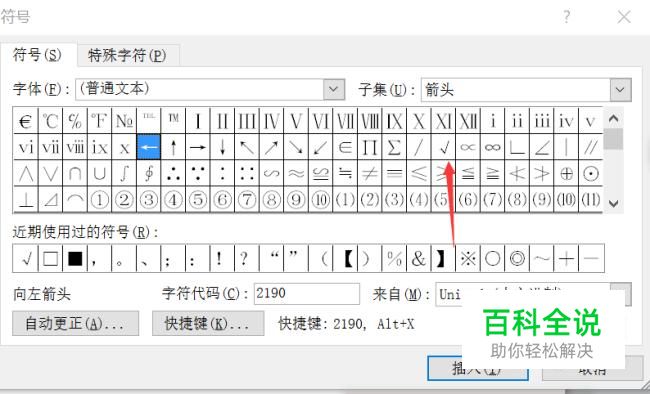This screenshot has height=394, width=650.
Task: Open the 子集 subset dropdown
Action: click(x=620, y=90)
